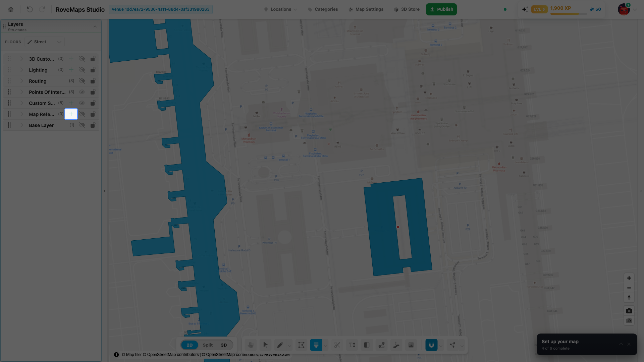Add item to 3D Custo... layer
This screenshot has width=644, height=362.
click(71, 59)
